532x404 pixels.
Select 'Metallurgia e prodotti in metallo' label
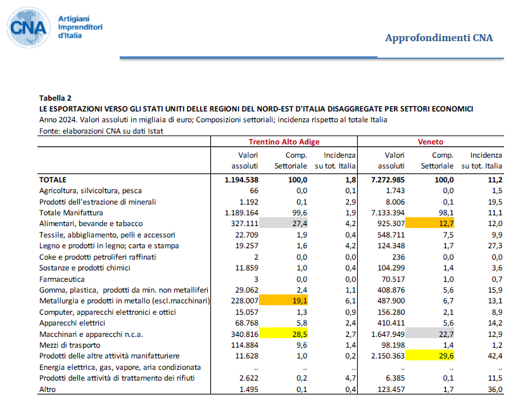point(125,301)
